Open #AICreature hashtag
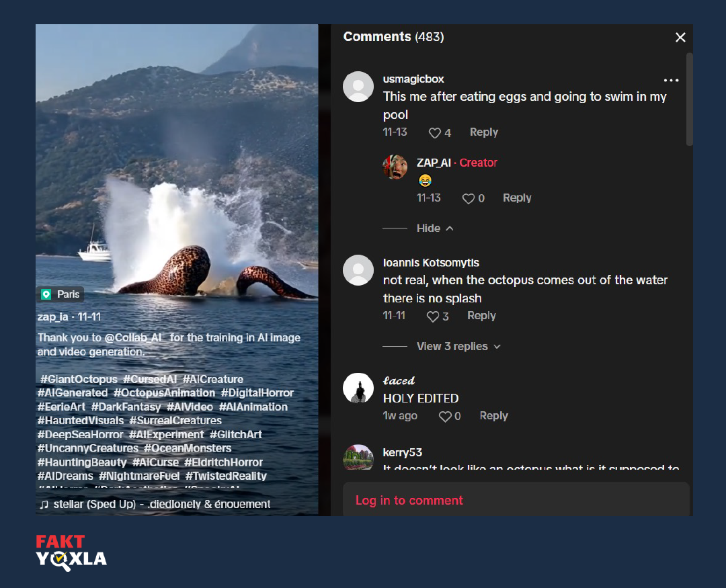 [x=213, y=379]
